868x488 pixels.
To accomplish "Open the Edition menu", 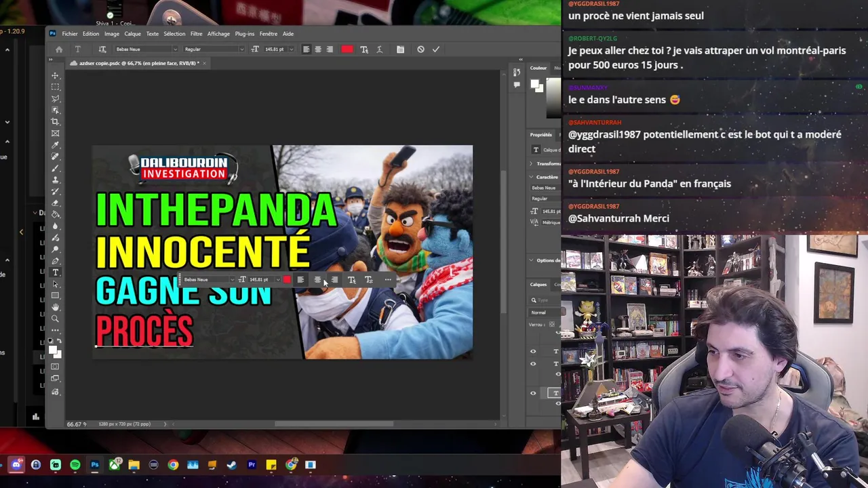I will pos(91,34).
